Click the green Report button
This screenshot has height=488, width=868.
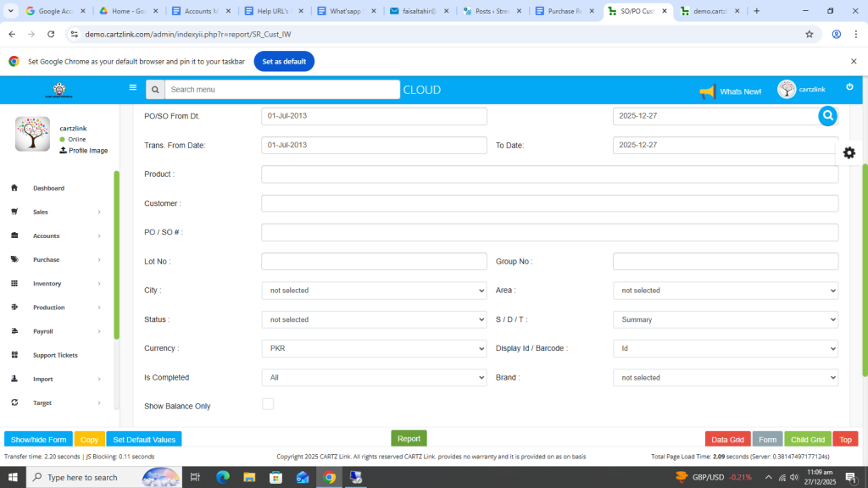click(x=409, y=439)
